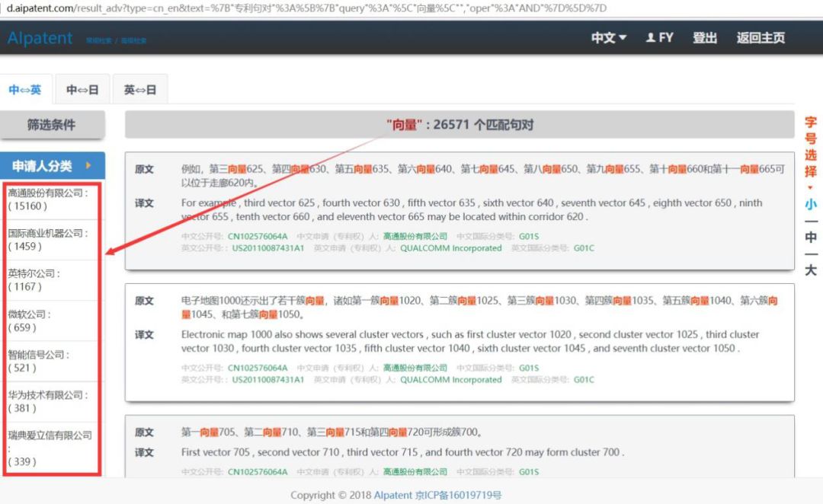
Task: Click the 返回主页 return home button
Action: pos(760,37)
